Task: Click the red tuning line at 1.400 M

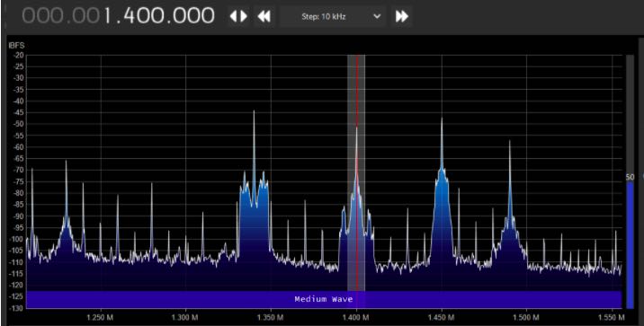Action: tap(357, 172)
